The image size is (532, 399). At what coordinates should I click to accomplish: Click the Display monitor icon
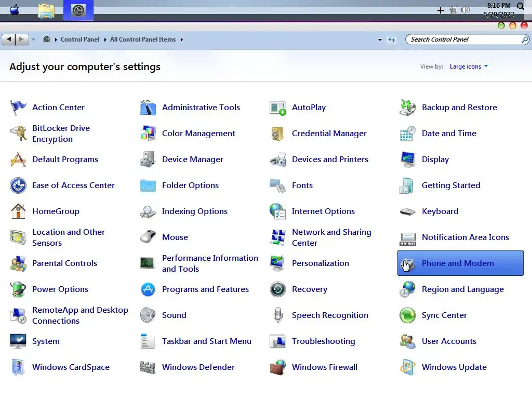click(407, 159)
